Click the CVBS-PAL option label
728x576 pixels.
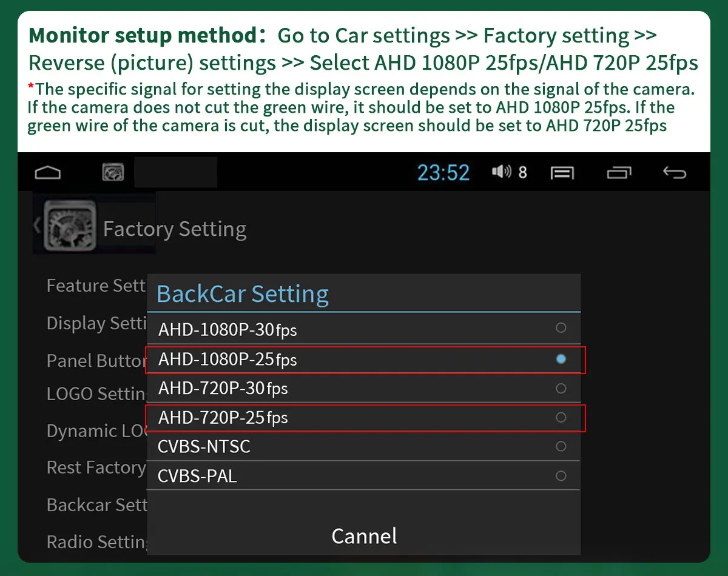pyautogui.click(x=197, y=476)
